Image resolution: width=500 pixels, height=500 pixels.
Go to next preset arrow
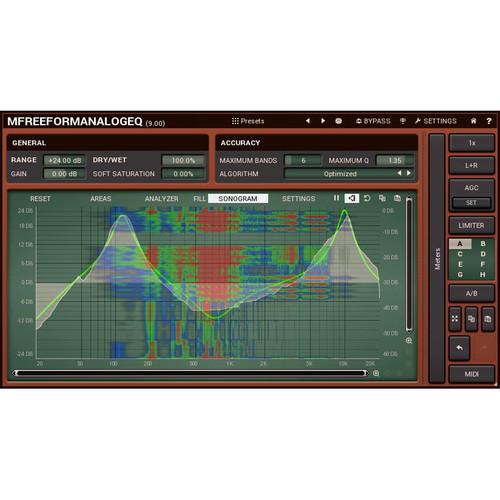(323, 121)
